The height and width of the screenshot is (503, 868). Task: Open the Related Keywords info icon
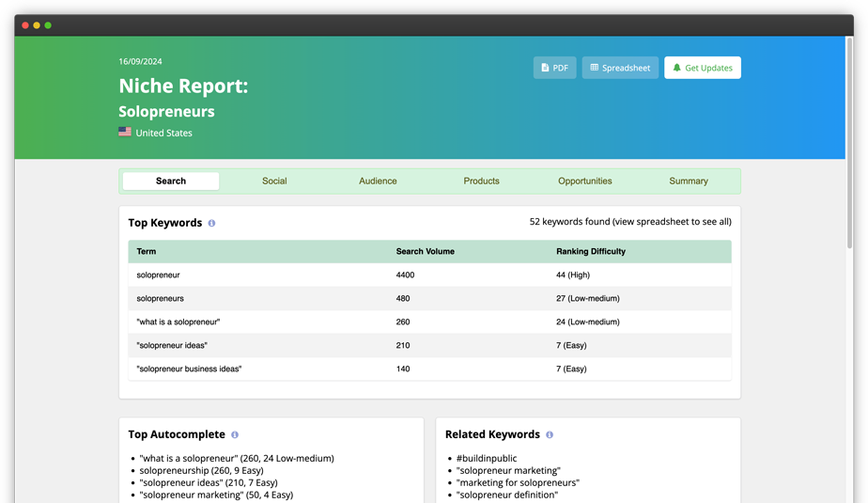click(550, 435)
